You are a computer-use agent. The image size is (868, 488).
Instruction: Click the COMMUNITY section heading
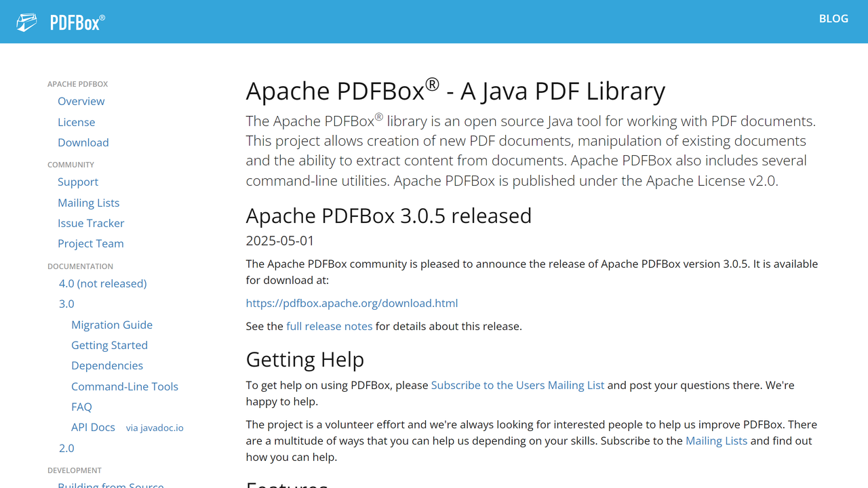(71, 165)
